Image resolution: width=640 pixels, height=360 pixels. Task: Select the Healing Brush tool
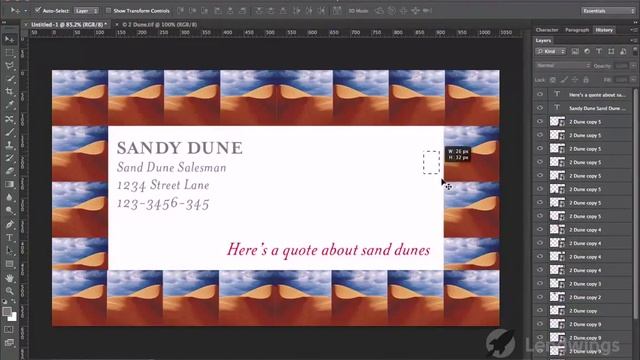click(x=9, y=119)
